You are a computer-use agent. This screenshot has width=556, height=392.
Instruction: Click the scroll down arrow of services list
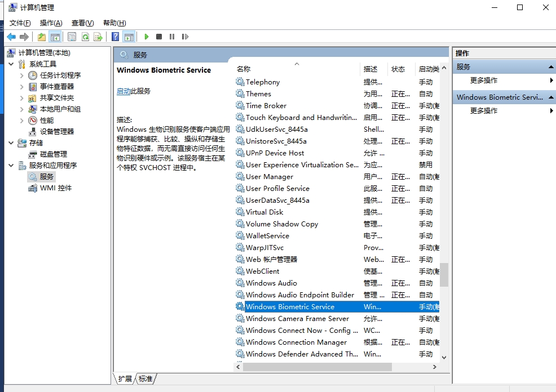(444, 358)
